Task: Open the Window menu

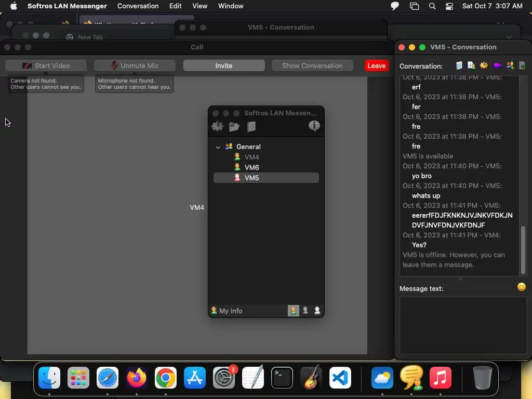Action: click(x=231, y=6)
